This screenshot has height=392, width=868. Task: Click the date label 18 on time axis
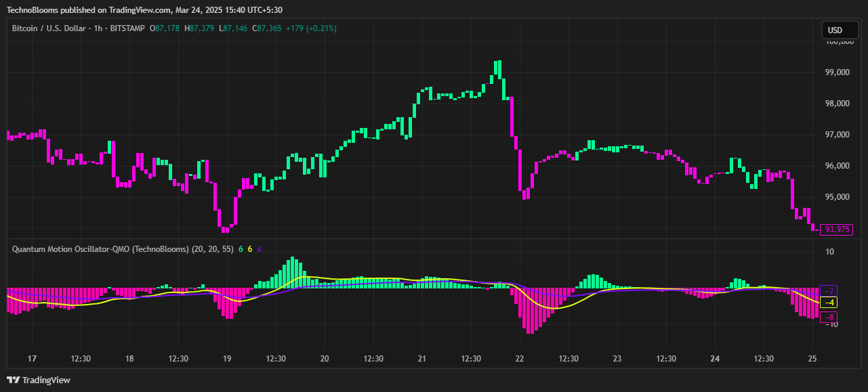(129, 359)
